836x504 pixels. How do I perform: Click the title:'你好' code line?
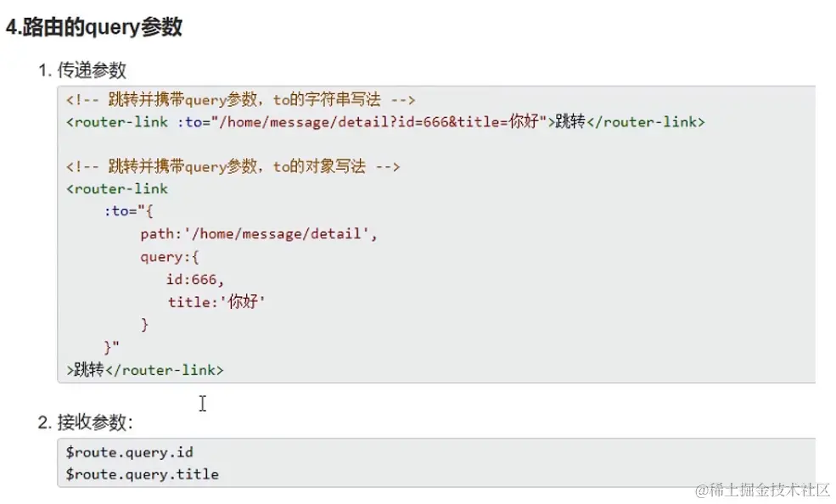point(217,301)
